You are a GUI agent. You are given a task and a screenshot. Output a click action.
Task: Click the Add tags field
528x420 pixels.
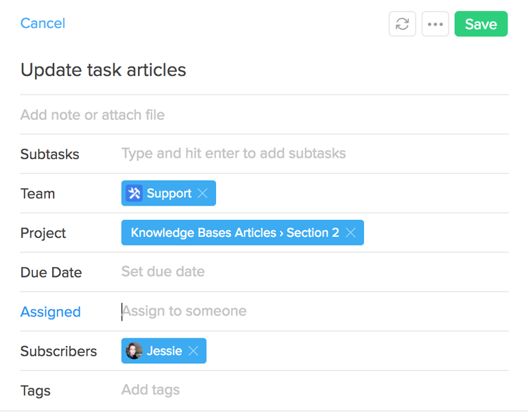(x=315, y=390)
